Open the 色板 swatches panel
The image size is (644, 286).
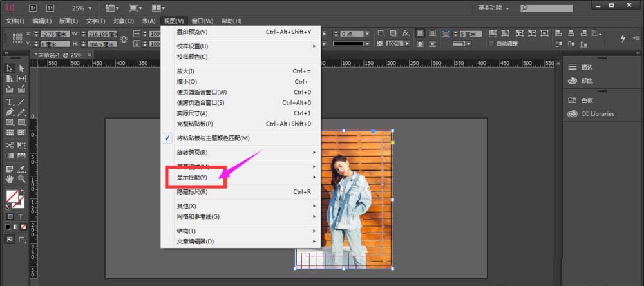586,100
